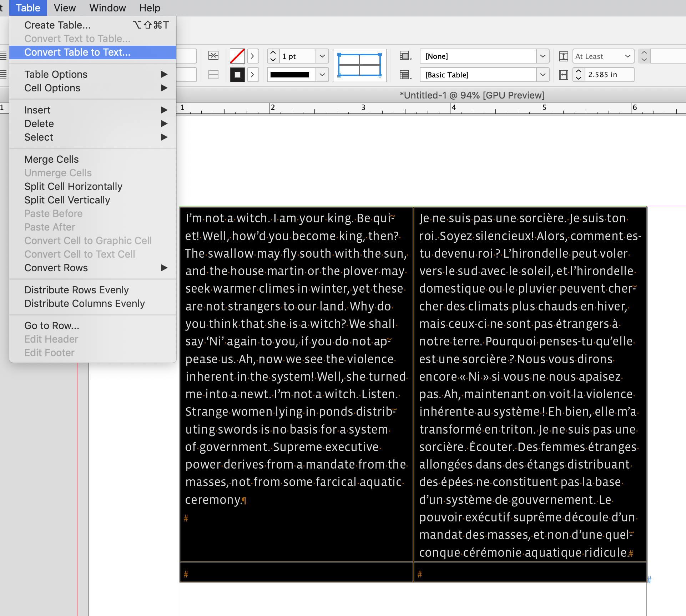Choose Convert Table to Text
This screenshot has width=686, height=616.
pos(77,52)
